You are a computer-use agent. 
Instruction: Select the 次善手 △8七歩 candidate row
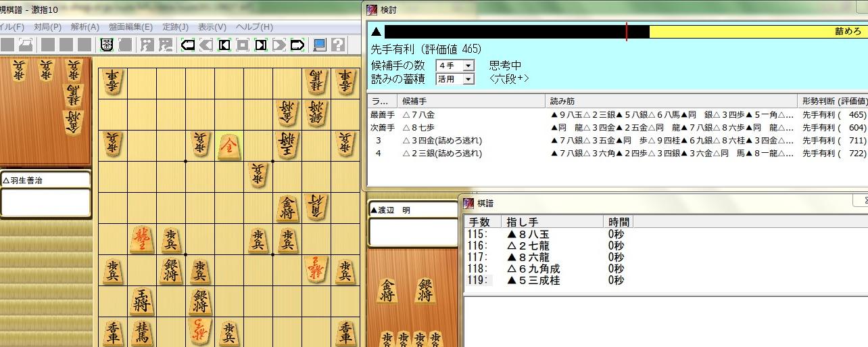coord(617,128)
